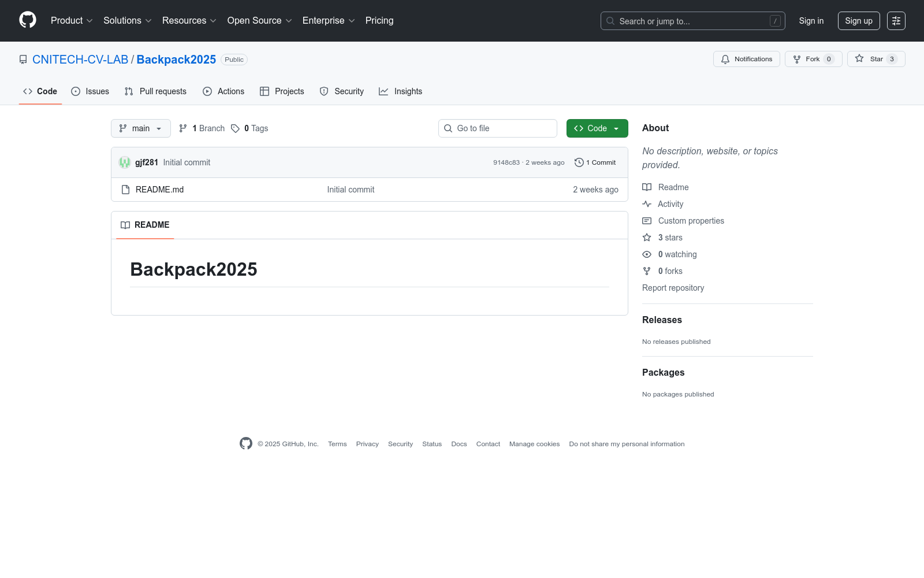Screen dimensions: 924x578
Task: View 0 Tags link
Action: click(249, 128)
